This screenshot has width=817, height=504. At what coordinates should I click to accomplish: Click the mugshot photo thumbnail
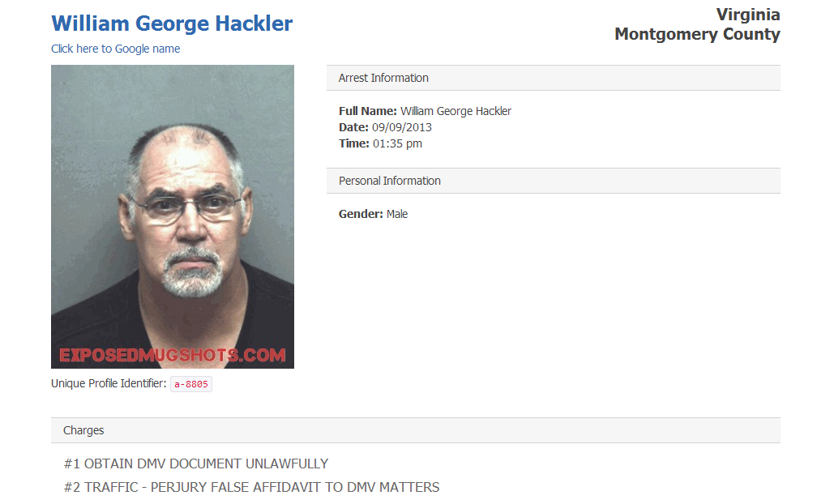pos(173,216)
